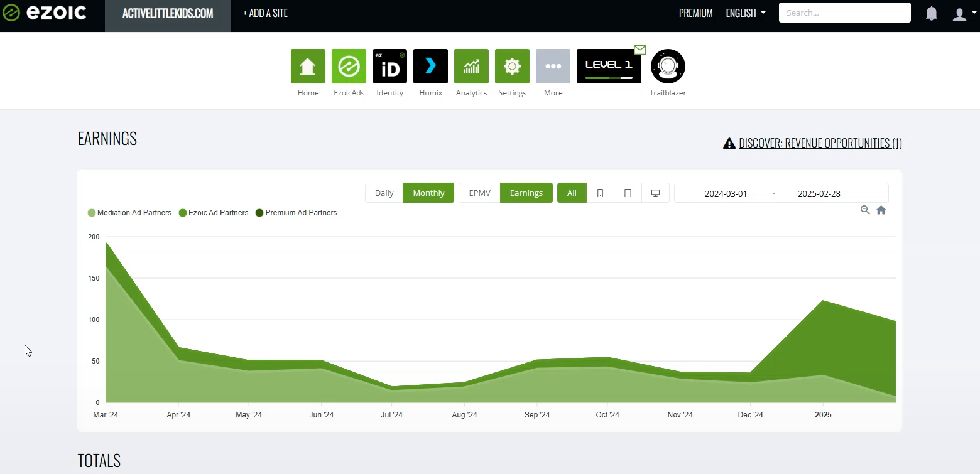The height and width of the screenshot is (474, 980).
Task: Click the EARNINGS heading
Action: (x=107, y=139)
